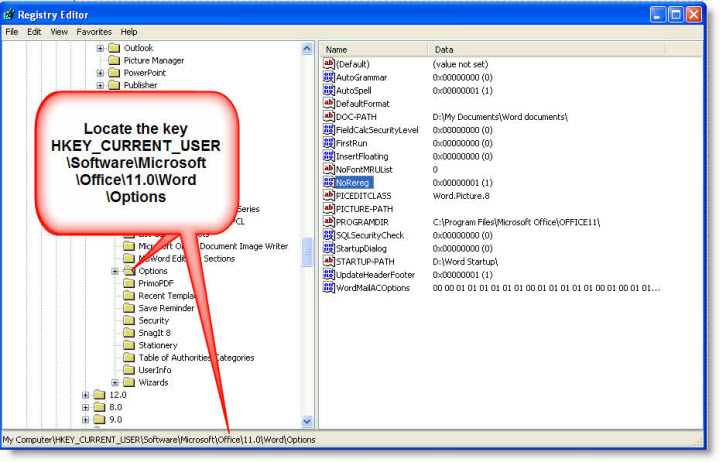Select the Recent Templates key

[x=166, y=295]
